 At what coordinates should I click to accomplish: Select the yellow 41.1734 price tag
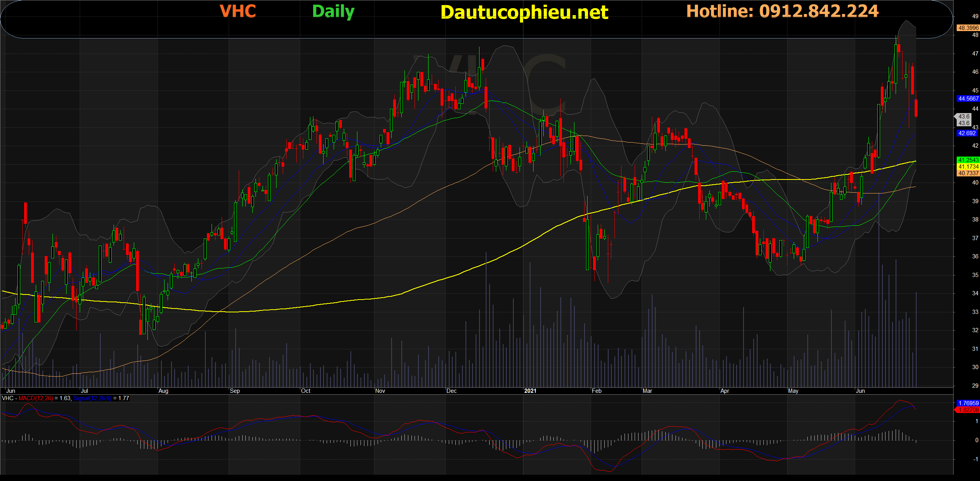point(968,167)
